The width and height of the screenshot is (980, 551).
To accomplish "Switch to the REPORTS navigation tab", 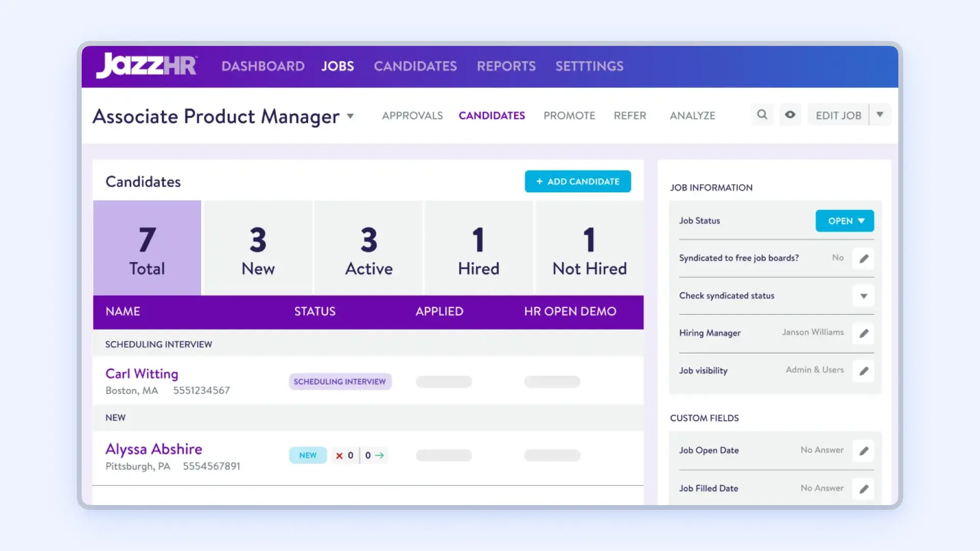I will click(x=506, y=66).
